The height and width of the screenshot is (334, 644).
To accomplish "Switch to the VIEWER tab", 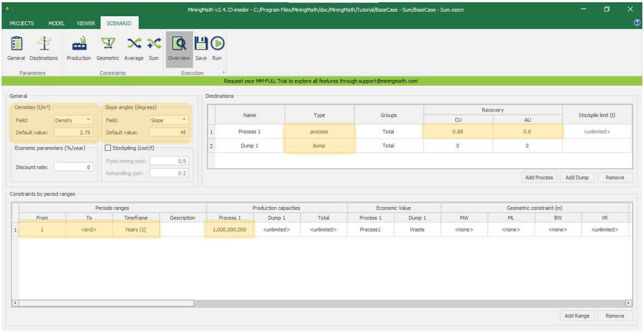I will point(85,23).
